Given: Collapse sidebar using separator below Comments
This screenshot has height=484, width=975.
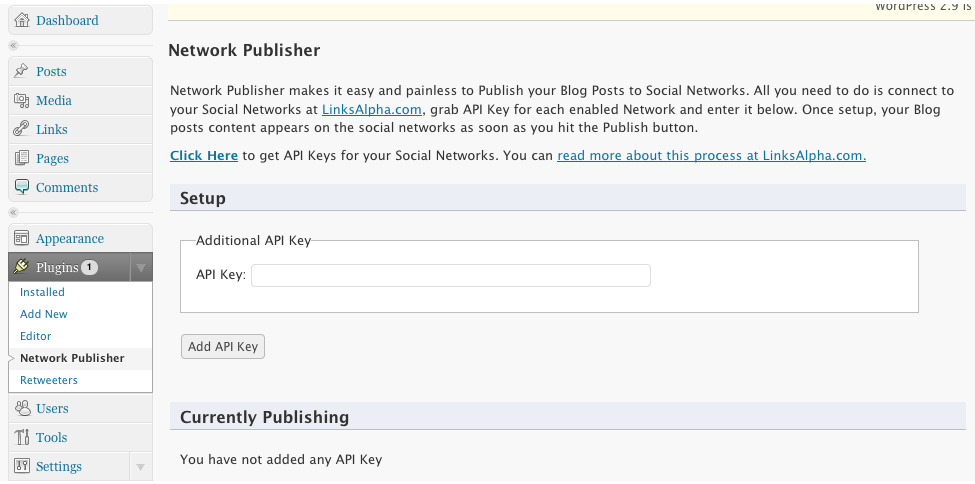Looking at the screenshot, I should [14, 212].
